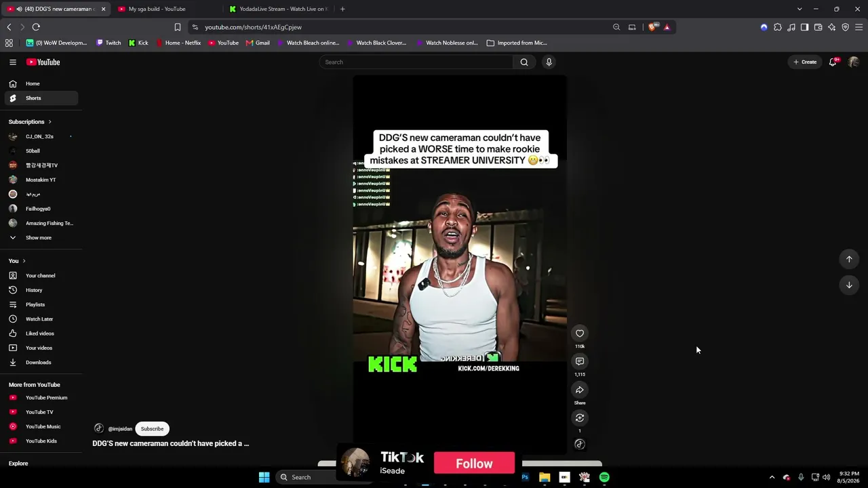Screen dimensions: 868x488
Task: Like the DDG cameraman short
Action: 580,333
